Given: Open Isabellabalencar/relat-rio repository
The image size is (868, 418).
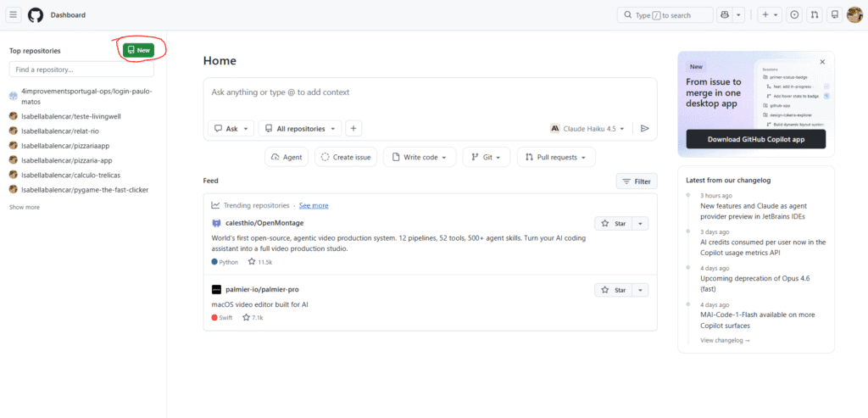Looking at the screenshot, I should 60,131.
